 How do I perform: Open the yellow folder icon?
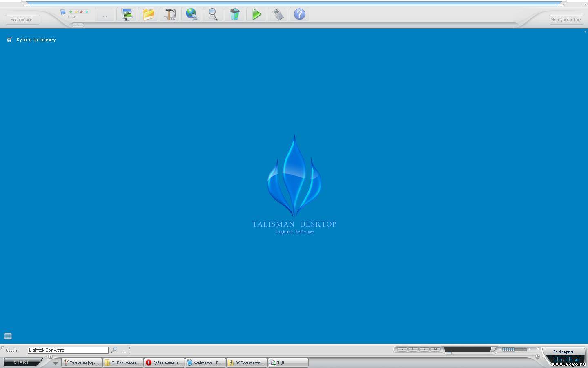(148, 15)
